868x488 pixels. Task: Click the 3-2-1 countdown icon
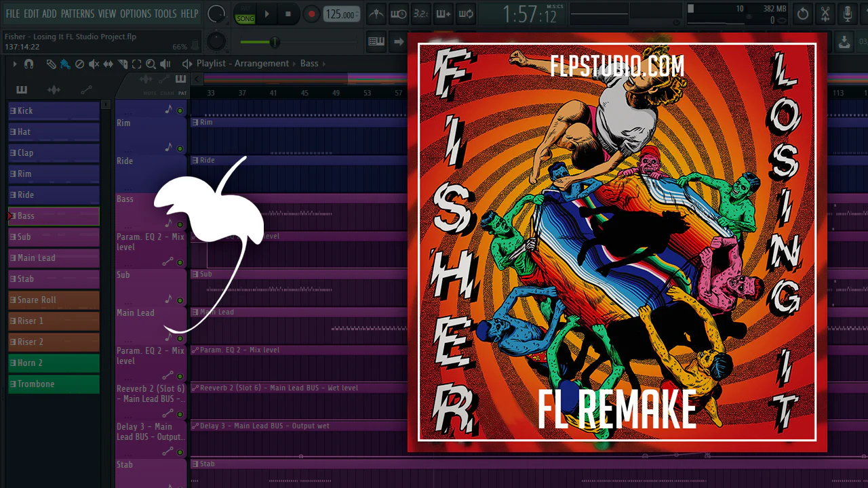[420, 14]
